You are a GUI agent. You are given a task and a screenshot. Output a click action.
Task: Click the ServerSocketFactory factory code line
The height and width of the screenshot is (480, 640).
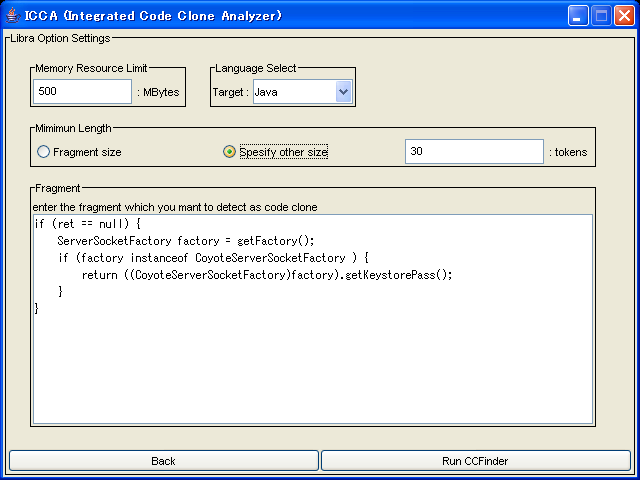(x=185, y=240)
